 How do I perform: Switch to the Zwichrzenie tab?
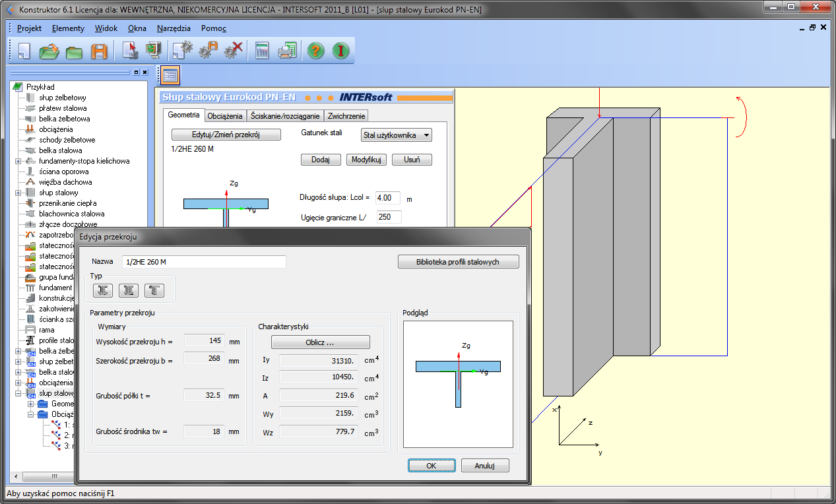(346, 116)
